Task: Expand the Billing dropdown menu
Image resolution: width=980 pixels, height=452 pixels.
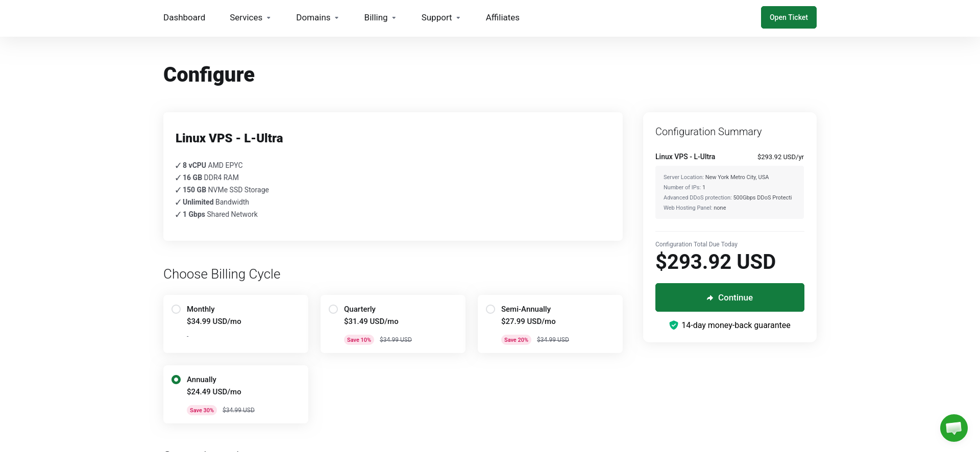Action: coord(380,17)
